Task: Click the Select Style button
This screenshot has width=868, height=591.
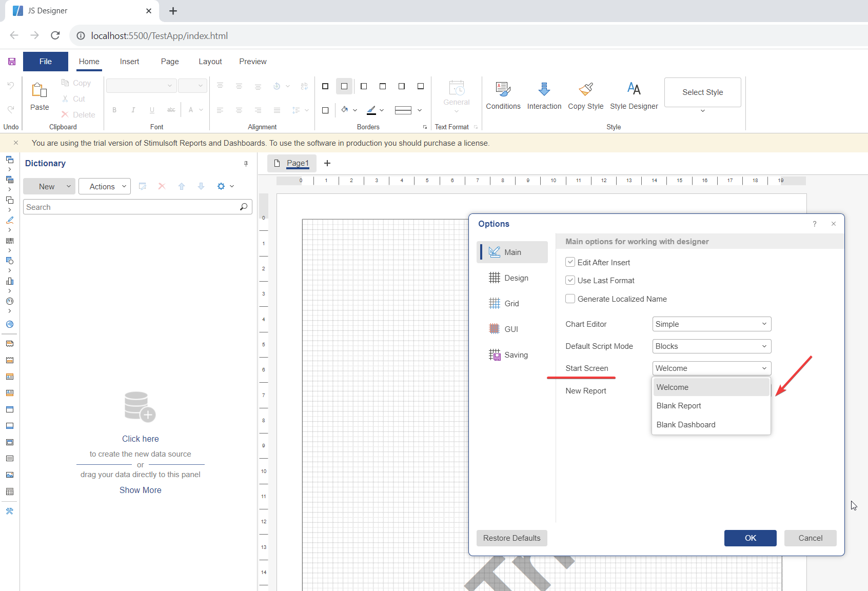Action: pyautogui.click(x=702, y=92)
